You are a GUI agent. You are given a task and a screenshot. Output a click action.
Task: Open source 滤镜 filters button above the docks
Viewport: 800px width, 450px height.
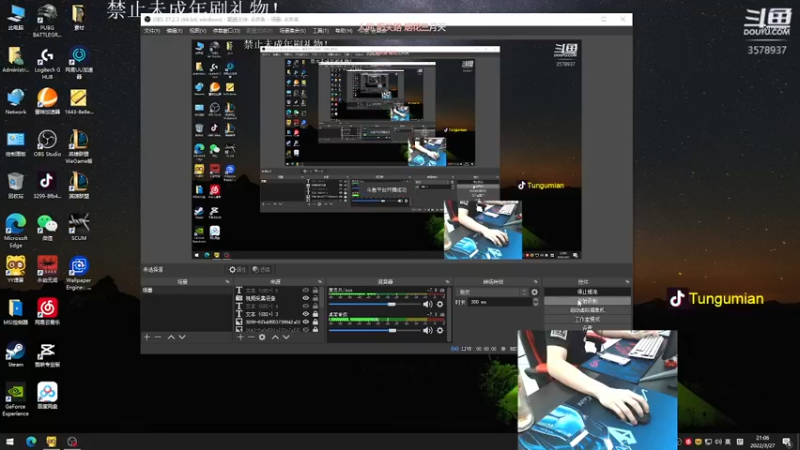coord(261,269)
